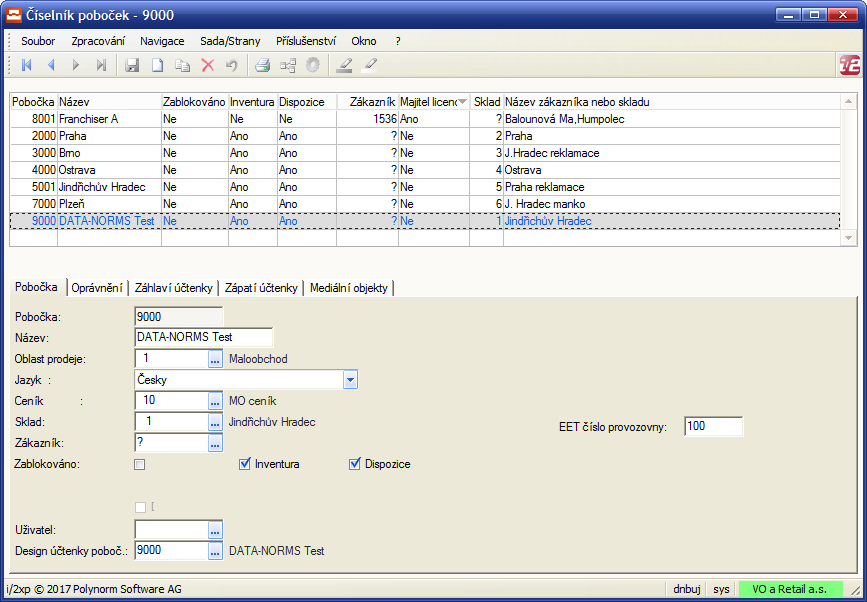The image size is (867, 602).
Task: Click the J. Hradec manko cell
Action: pos(671,204)
